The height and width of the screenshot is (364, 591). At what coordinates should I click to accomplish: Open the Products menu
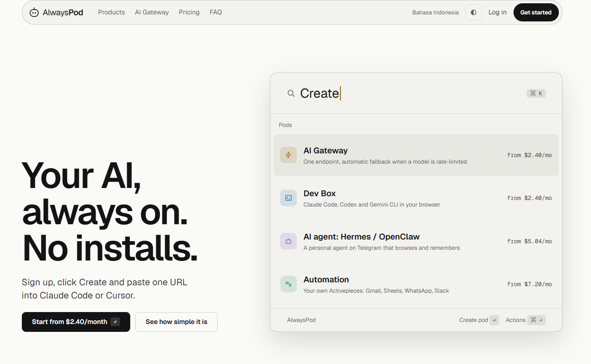coord(111,12)
